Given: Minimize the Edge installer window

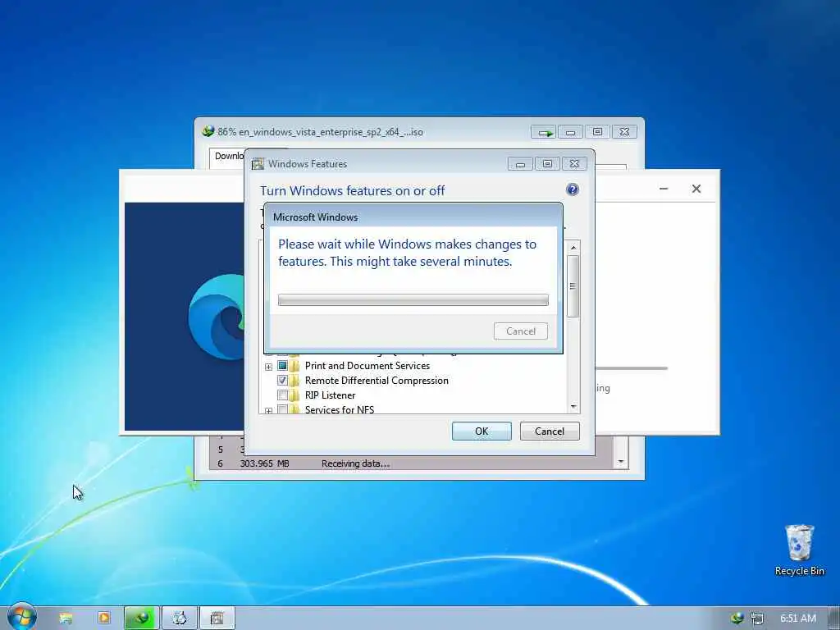Looking at the screenshot, I should (x=663, y=189).
